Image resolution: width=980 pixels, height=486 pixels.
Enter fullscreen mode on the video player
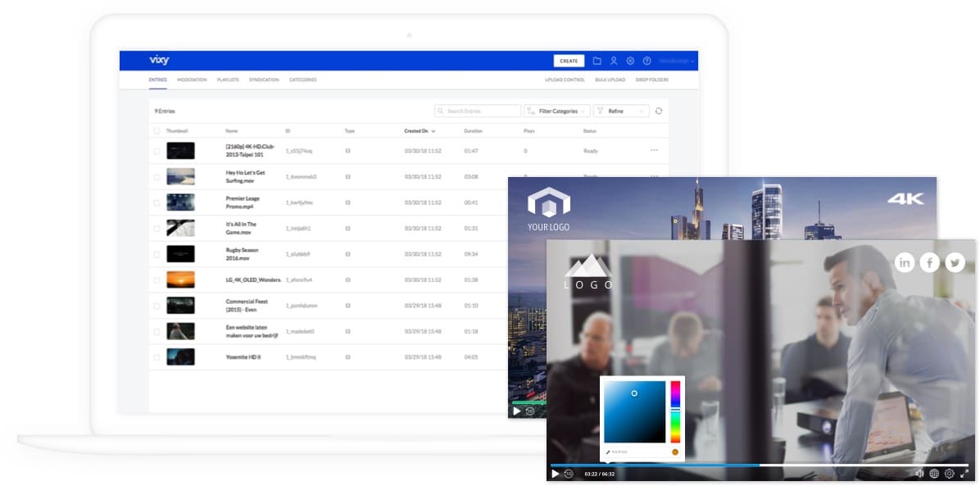click(x=964, y=472)
